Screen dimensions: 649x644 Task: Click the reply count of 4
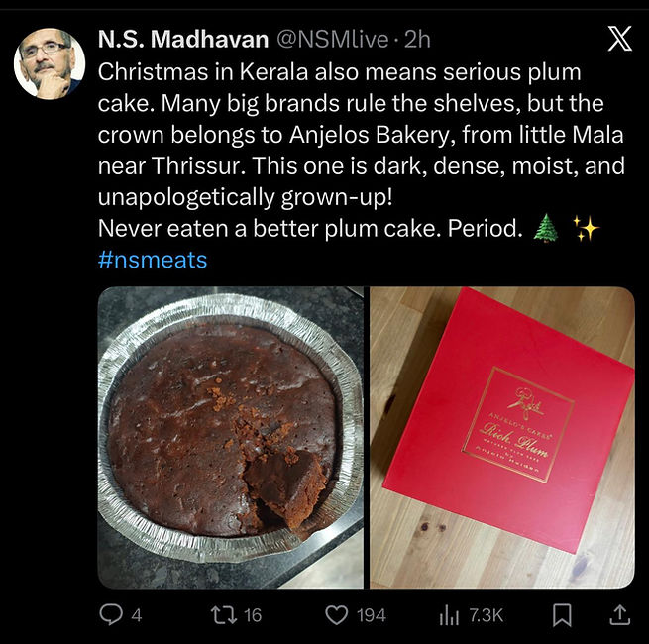(137, 615)
